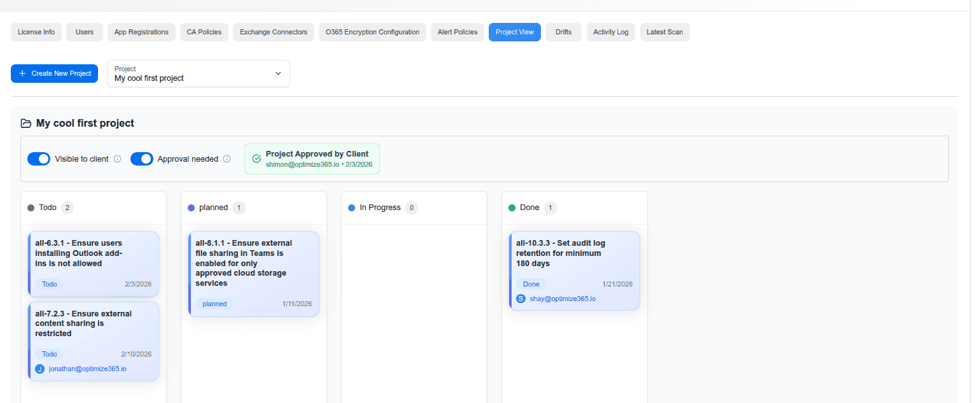This screenshot has height=403, width=980.
Task: Click planned status chip on all-8.1.1 card
Action: (214, 304)
